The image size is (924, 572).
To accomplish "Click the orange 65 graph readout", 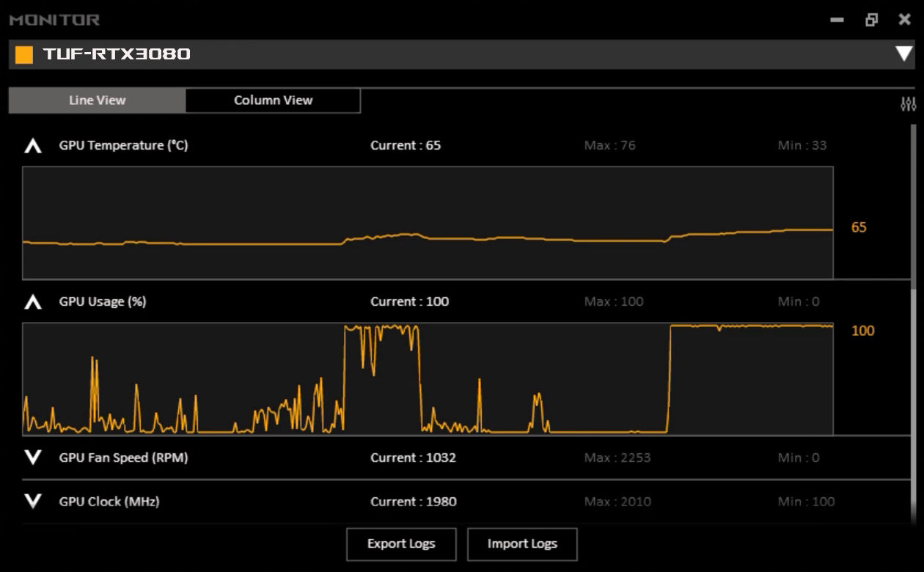I will coord(859,227).
